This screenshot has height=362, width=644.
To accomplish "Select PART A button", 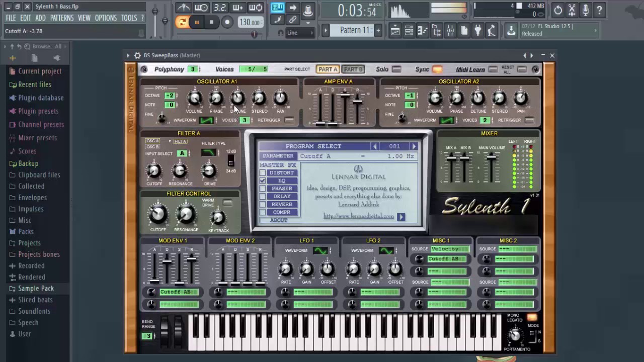I will pos(328,69).
